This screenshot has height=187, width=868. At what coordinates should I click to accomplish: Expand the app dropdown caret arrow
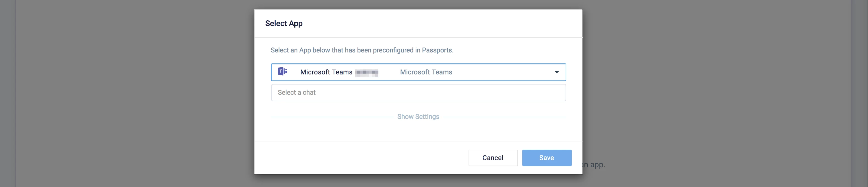557,72
